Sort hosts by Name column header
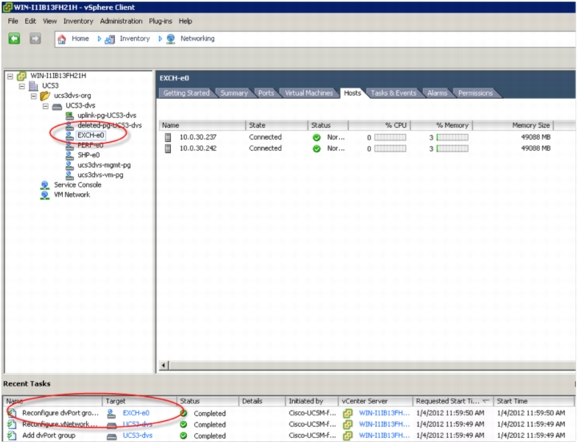Viewport: 578px width, 445px height. tap(202, 125)
